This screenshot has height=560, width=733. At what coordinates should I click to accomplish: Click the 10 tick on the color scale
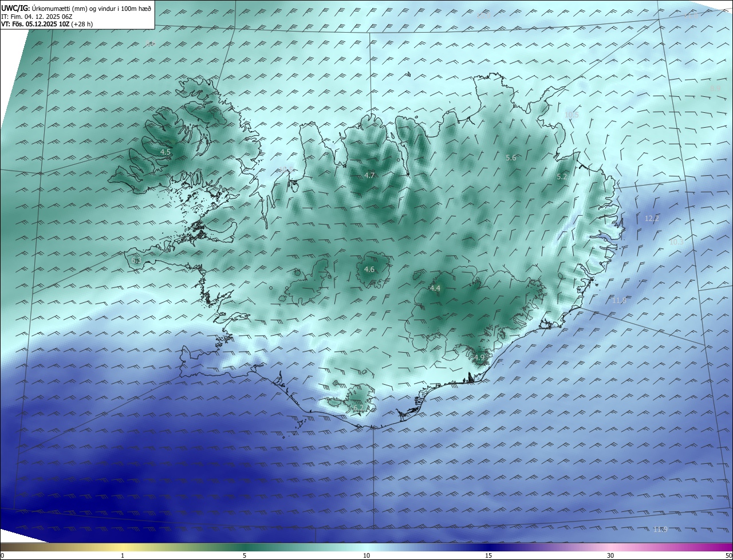(366, 555)
